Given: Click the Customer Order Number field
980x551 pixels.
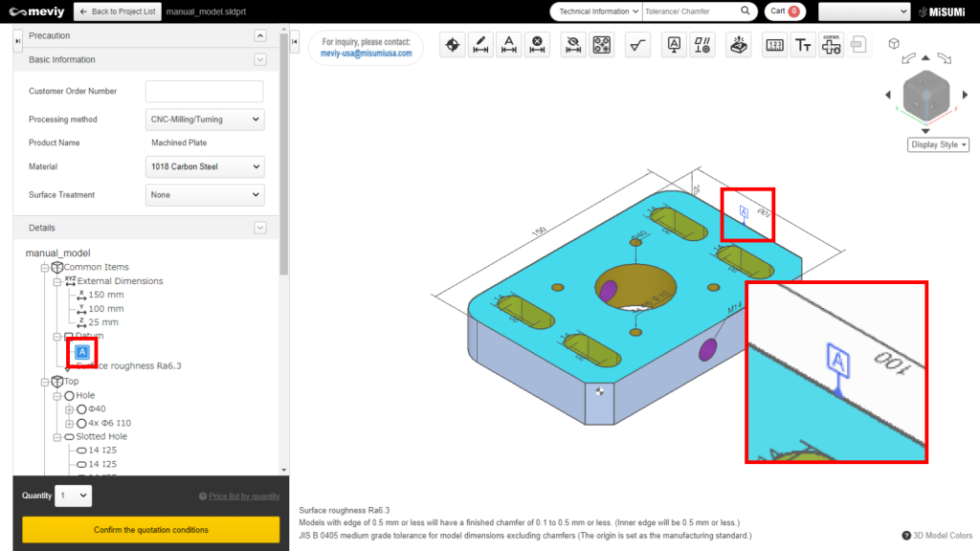Looking at the screenshot, I should click(x=204, y=91).
